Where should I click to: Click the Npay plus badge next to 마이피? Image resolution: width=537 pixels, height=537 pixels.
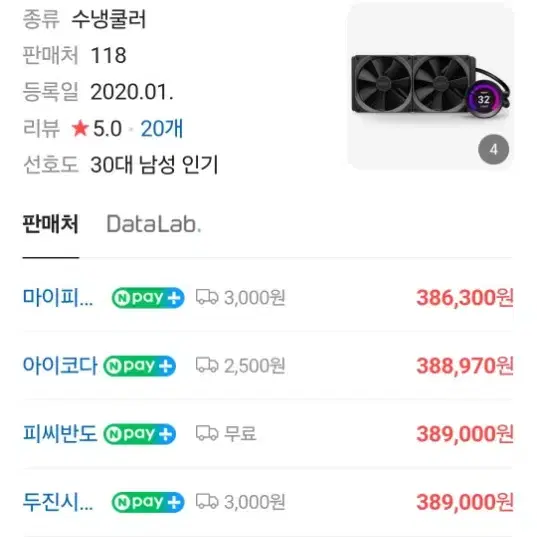(148, 298)
